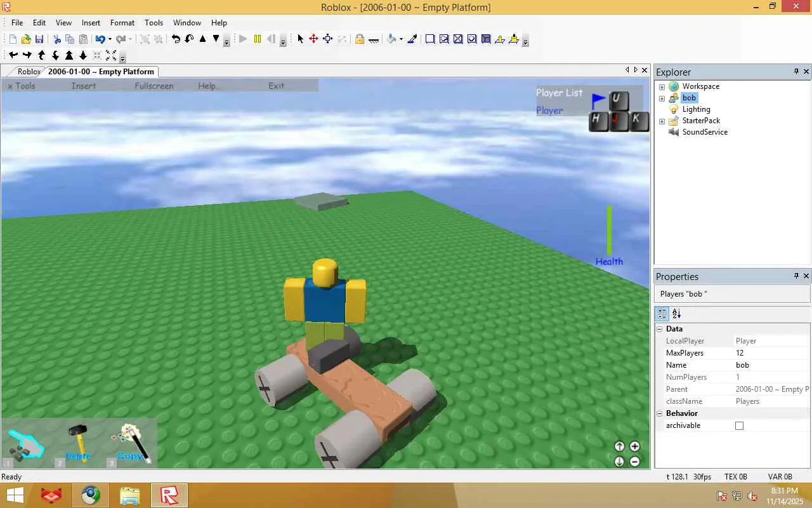Click the pause button in toolbar
This screenshot has height=508, width=812.
(257, 39)
